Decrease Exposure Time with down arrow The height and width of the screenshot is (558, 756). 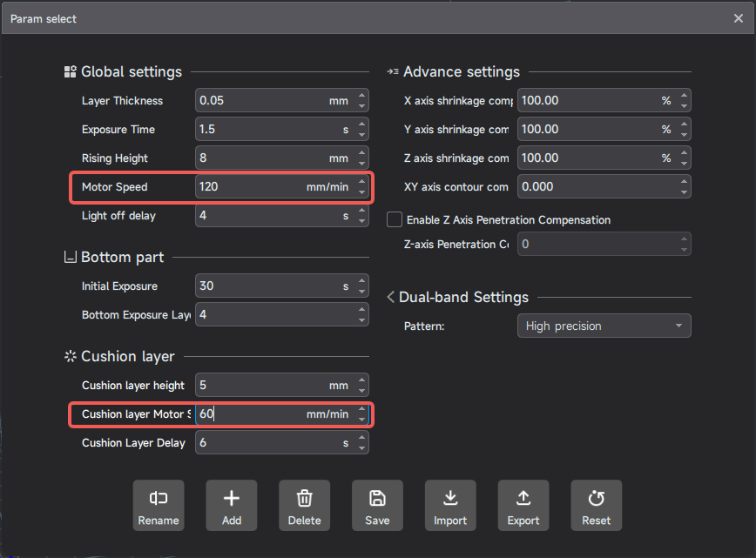click(x=361, y=135)
